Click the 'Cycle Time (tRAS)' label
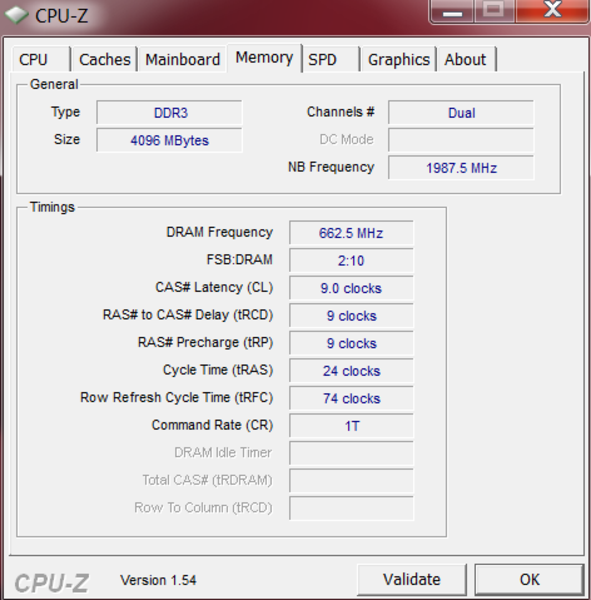The image size is (591, 600). click(x=218, y=370)
